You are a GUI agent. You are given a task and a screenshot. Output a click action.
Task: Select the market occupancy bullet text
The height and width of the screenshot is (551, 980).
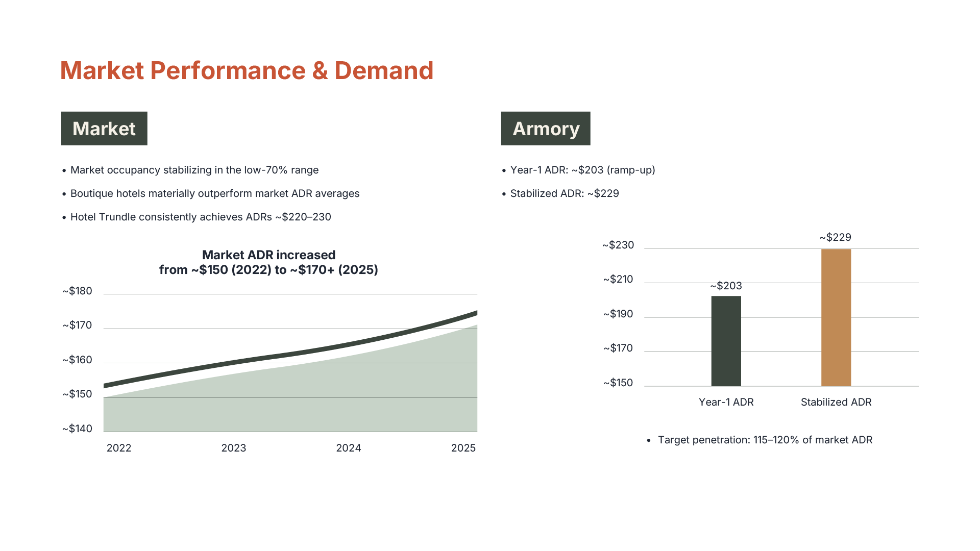[194, 170]
